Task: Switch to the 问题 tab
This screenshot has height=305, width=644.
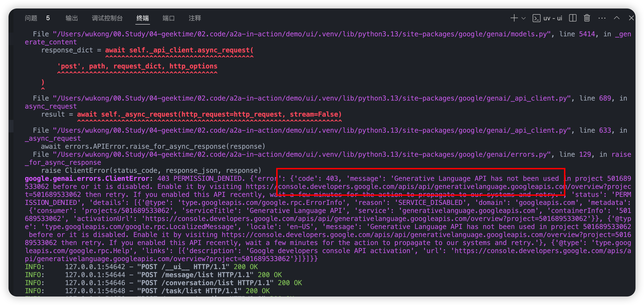Action: click(31, 18)
